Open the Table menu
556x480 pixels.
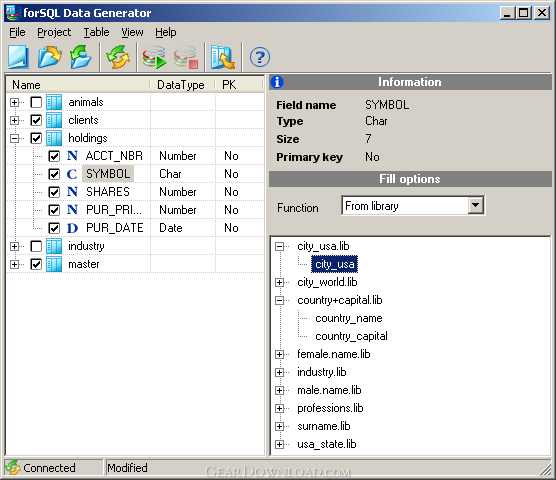click(96, 32)
